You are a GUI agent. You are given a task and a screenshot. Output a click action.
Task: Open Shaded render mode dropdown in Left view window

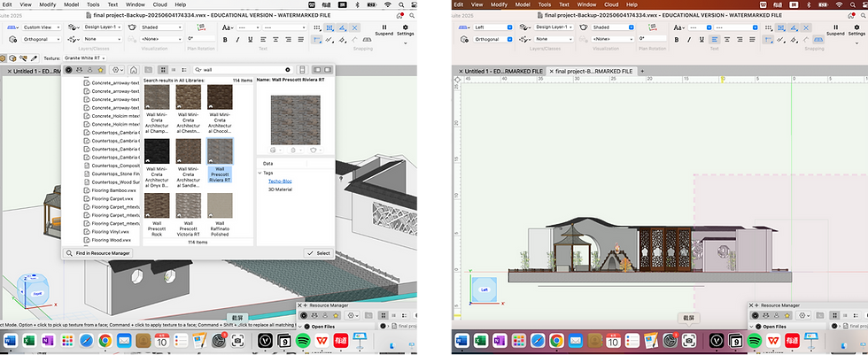tap(613, 27)
